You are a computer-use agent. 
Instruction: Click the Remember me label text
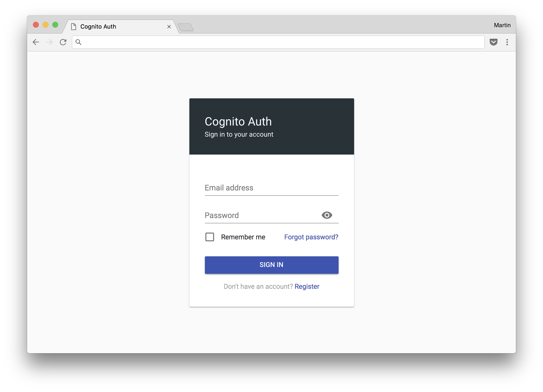coord(243,237)
